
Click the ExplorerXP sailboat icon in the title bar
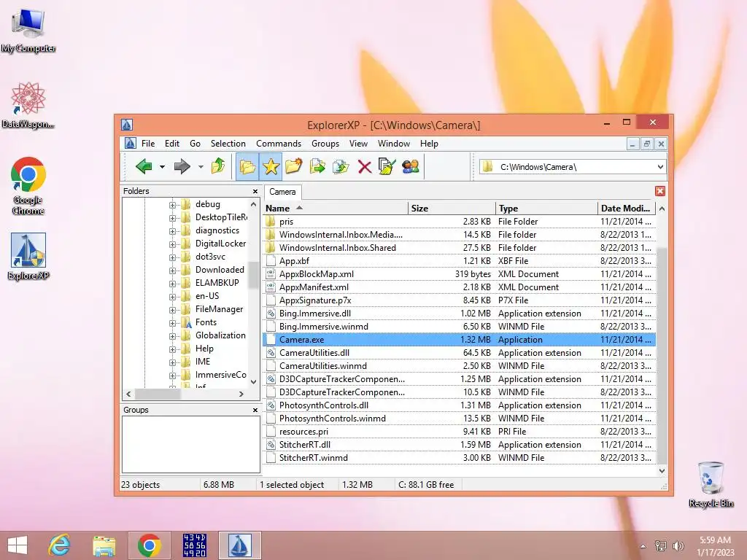tap(127, 125)
